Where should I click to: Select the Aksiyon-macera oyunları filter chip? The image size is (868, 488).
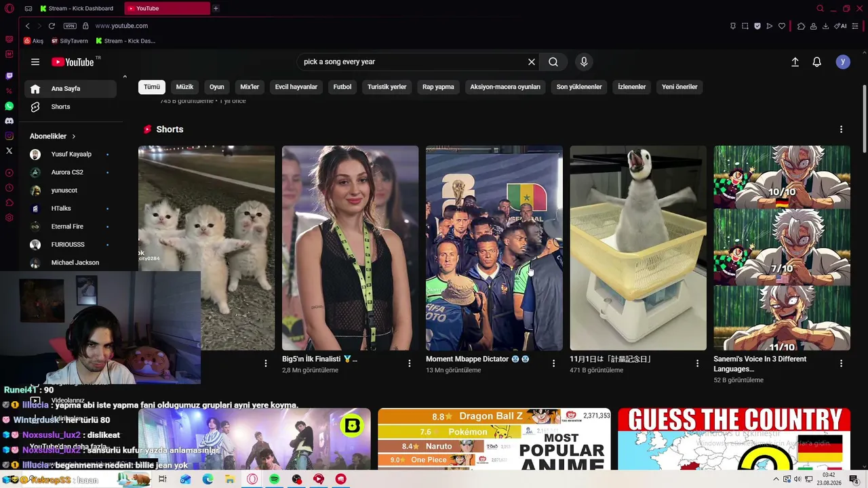pyautogui.click(x=505, y=87)
